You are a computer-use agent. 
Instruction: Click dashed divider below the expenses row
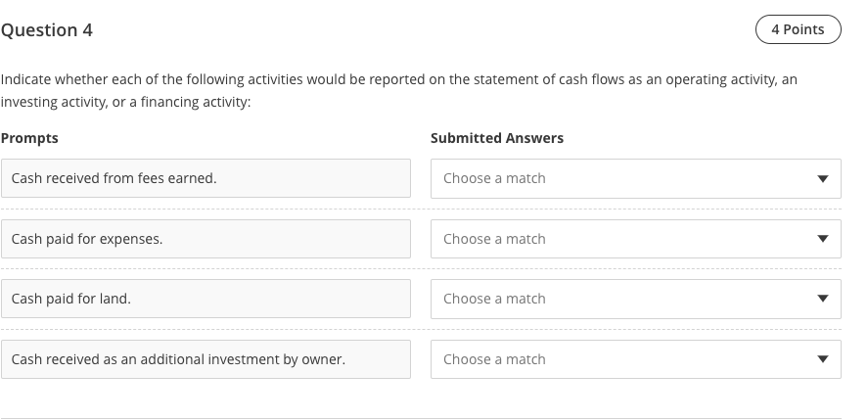[x=421, y=269]
